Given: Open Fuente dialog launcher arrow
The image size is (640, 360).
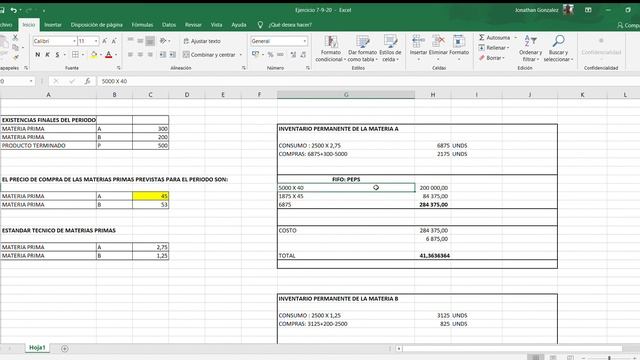Looking at the screenshot, I should click(119, 68).
